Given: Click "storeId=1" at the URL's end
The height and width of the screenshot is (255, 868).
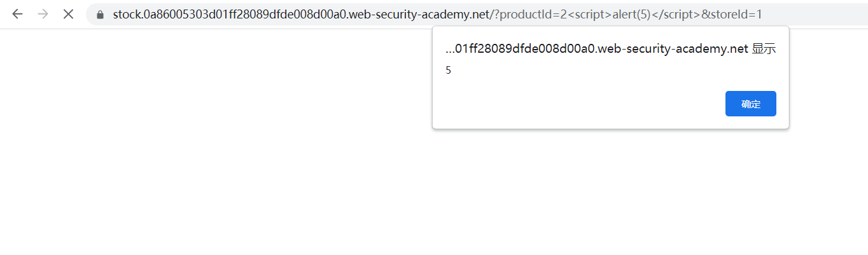Looking at the screenshot, I should pyautogui.click(x=738, y=14).
